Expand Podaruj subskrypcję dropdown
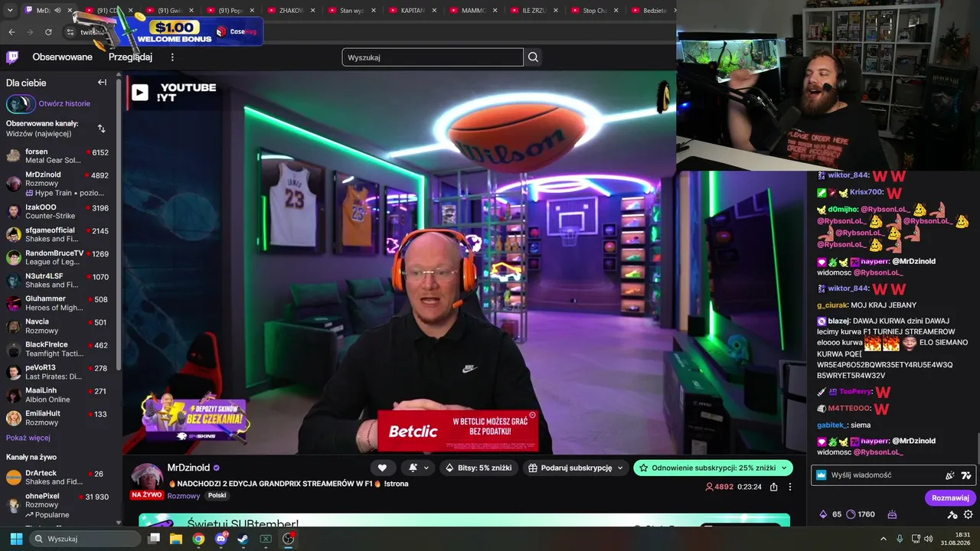Viewport: 980px width, 551px height. point(620,468)
